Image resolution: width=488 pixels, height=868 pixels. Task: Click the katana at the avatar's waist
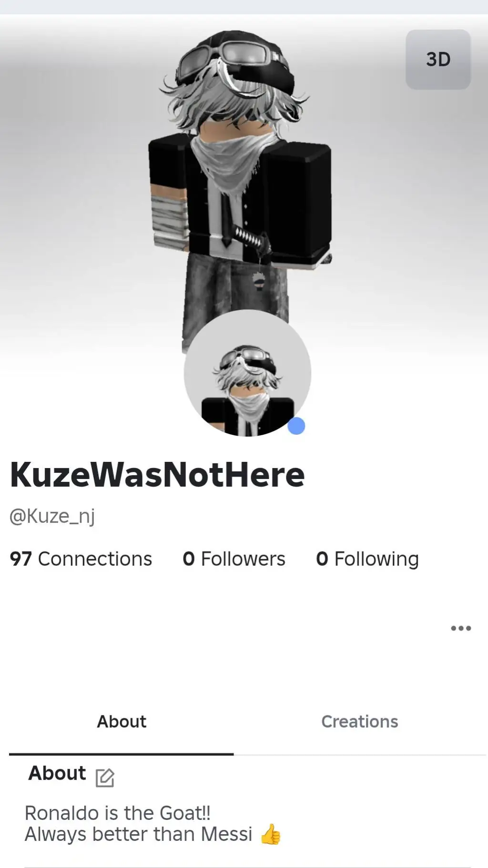[253, 238]
